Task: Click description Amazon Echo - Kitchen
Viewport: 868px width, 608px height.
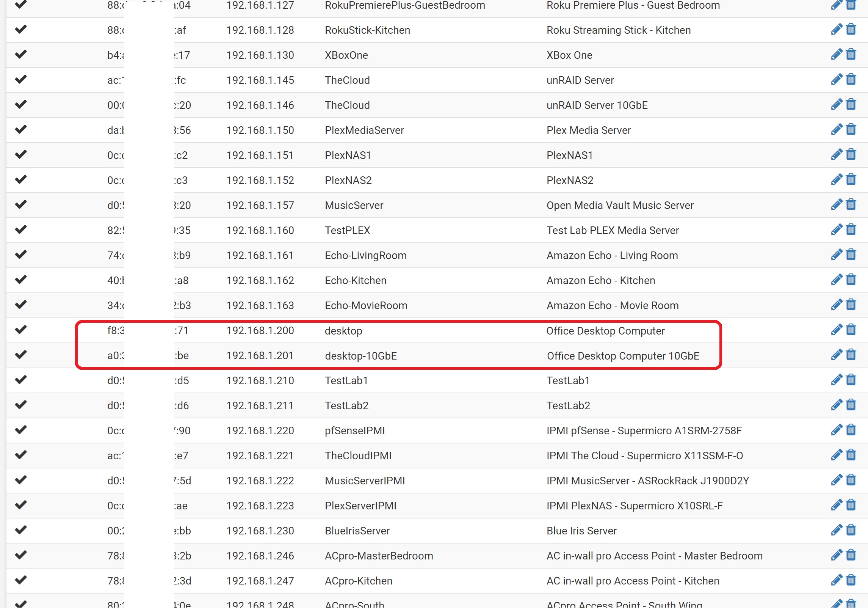Action: (x=601, y=281)
